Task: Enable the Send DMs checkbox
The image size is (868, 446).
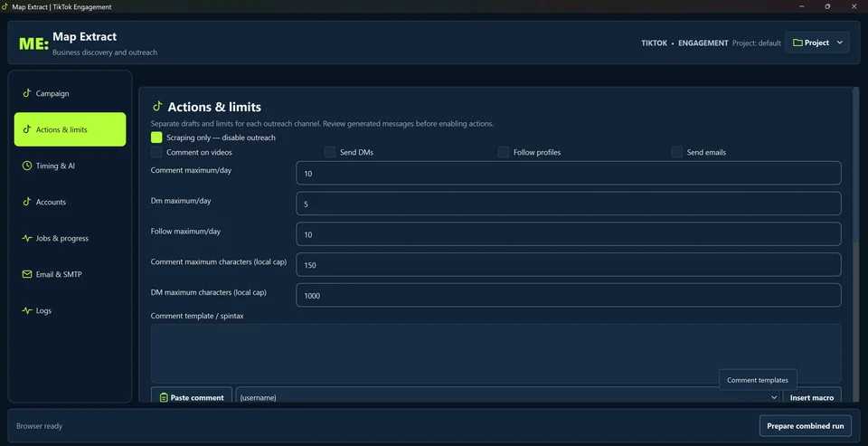Action: point(330,152)
